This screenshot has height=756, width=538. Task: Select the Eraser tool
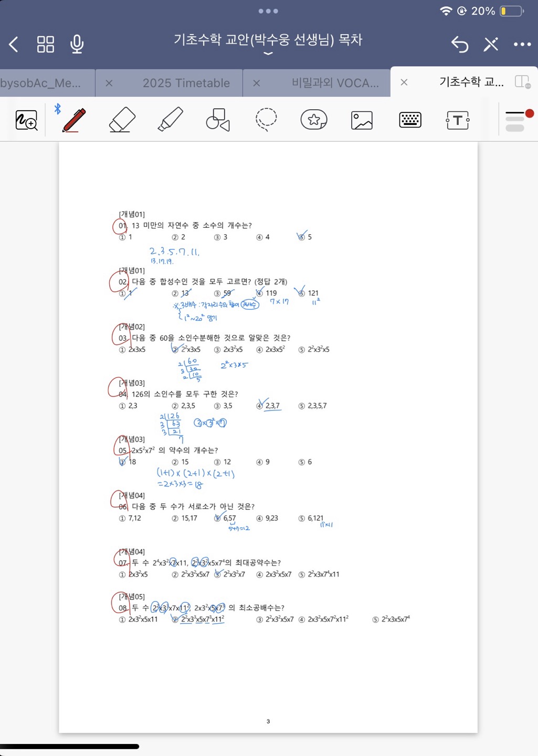tap(122, 120)
